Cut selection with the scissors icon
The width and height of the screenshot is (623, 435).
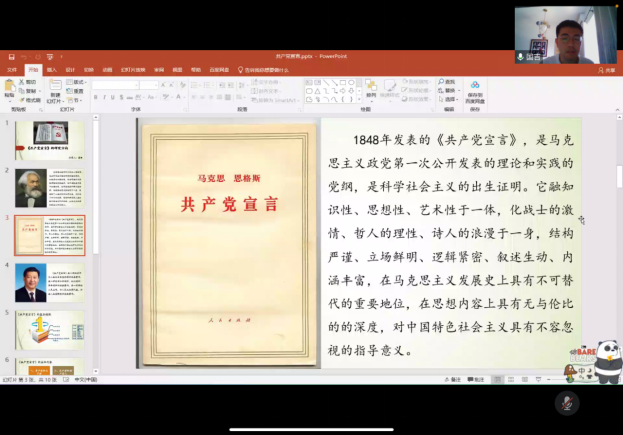click(x=21, y=82)
